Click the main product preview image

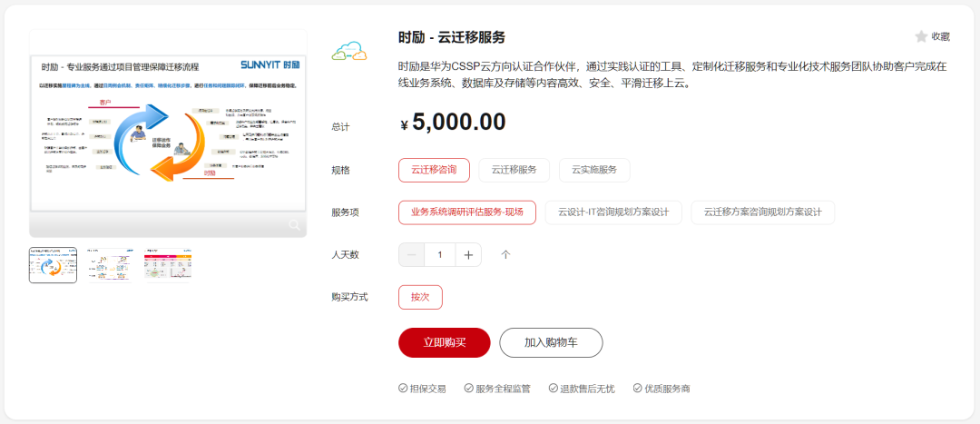168,133
